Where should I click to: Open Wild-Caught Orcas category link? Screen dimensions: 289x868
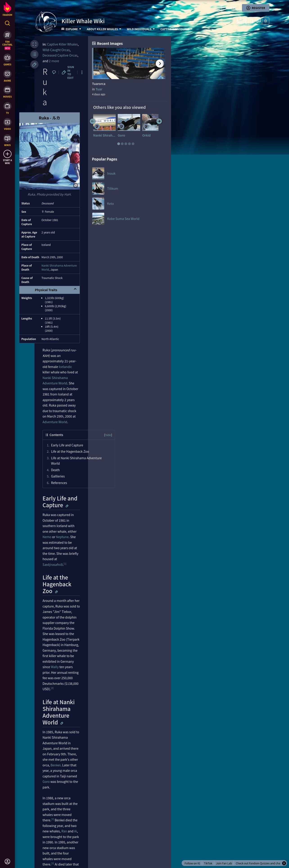(56, 50)
